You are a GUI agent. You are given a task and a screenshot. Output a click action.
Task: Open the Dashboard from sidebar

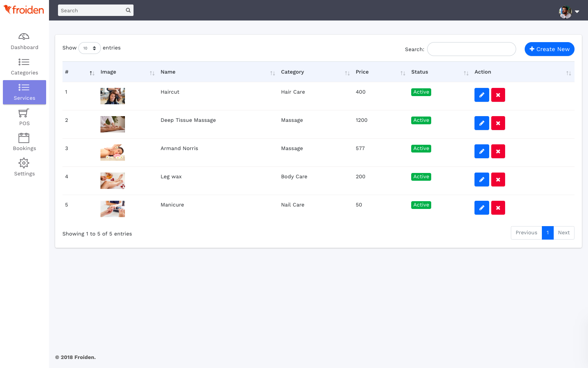(24, 41)
